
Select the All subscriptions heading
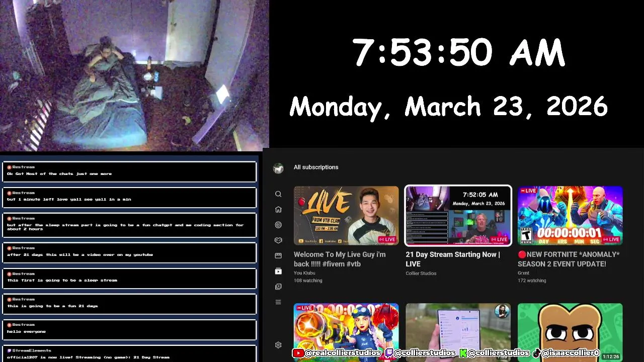coord(316,167)
